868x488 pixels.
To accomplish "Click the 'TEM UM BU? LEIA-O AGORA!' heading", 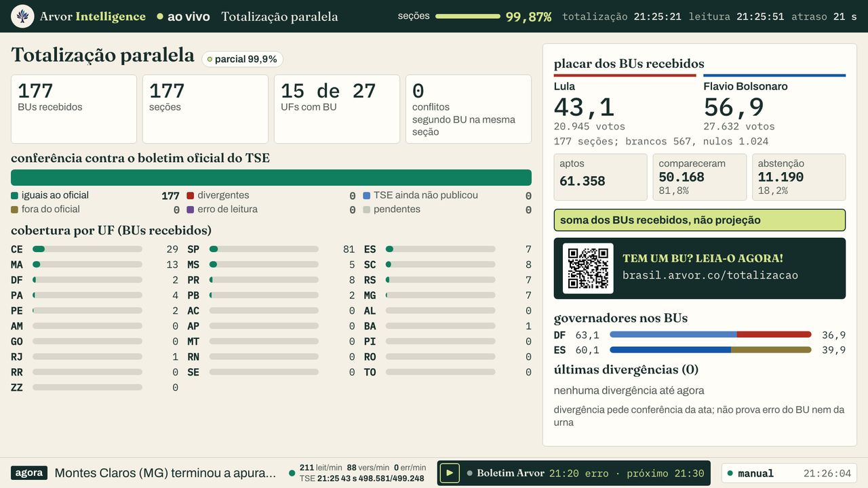I will pos(703,258).
